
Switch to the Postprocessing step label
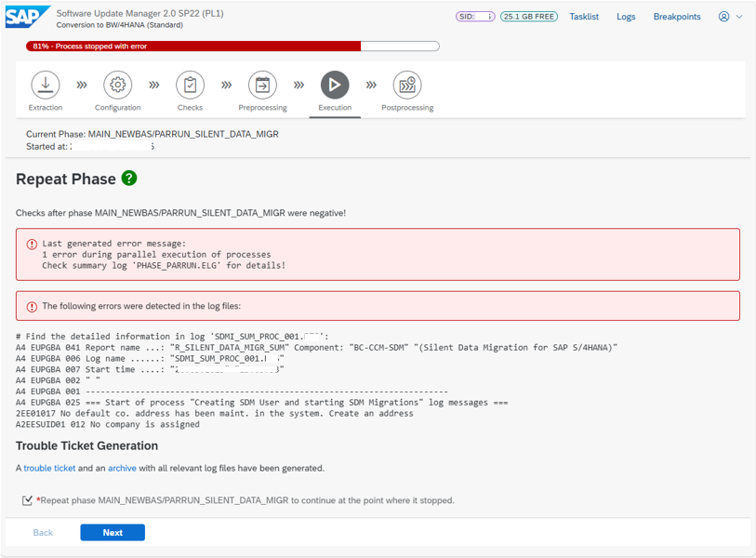point(407,108)
